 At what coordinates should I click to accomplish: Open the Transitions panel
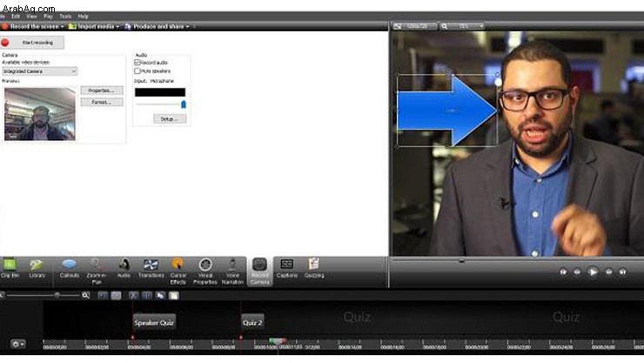[x=150, y=266]
